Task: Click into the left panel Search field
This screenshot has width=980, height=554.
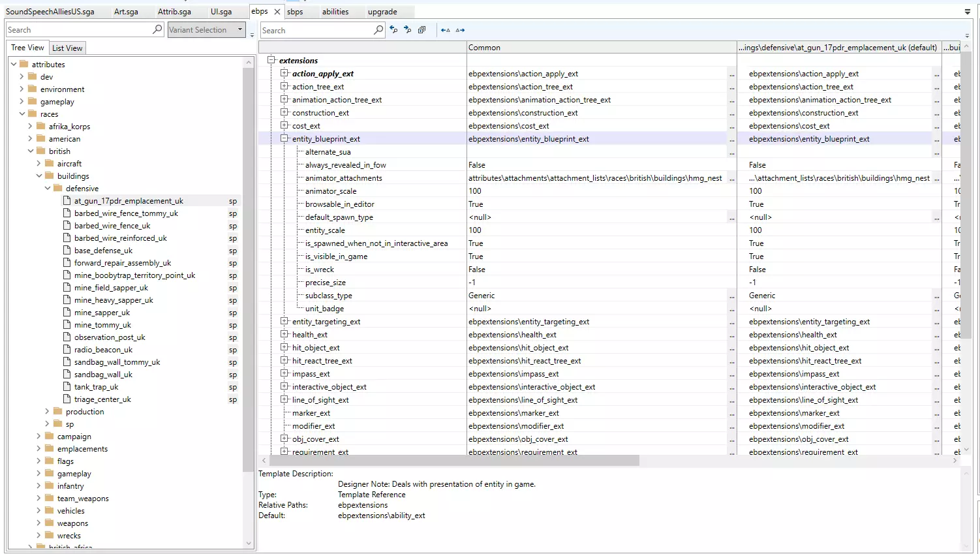Action: [x=78, y=30]
